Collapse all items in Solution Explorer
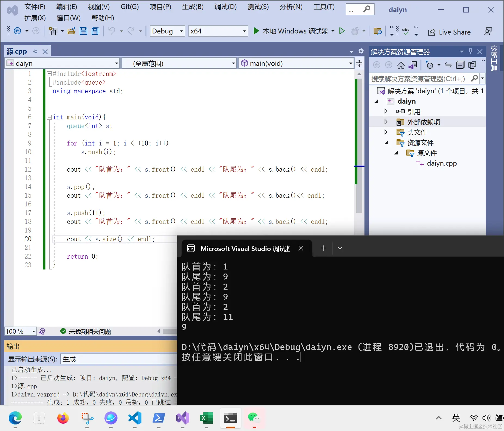The width and height of the screenshot is (504, 431). [x=460, y=65]
